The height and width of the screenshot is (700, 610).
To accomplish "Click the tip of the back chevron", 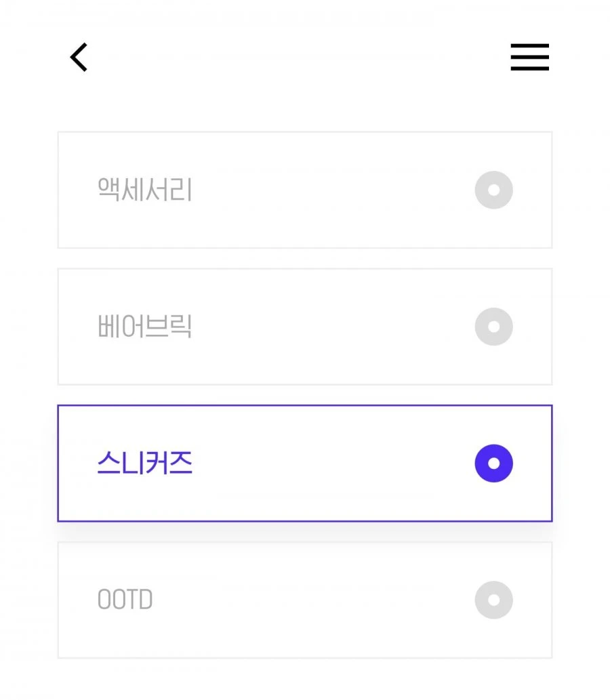I will (71, 57).
